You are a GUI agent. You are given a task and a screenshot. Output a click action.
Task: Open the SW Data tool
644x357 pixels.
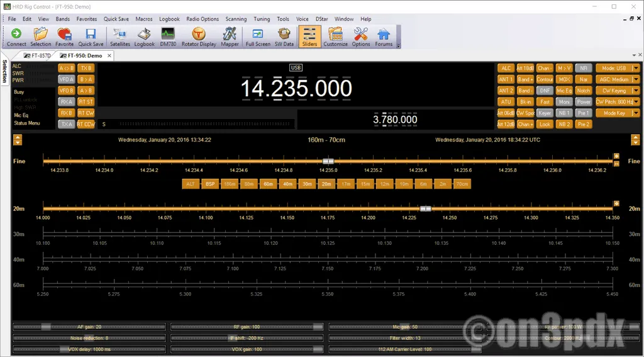(284, 37)
